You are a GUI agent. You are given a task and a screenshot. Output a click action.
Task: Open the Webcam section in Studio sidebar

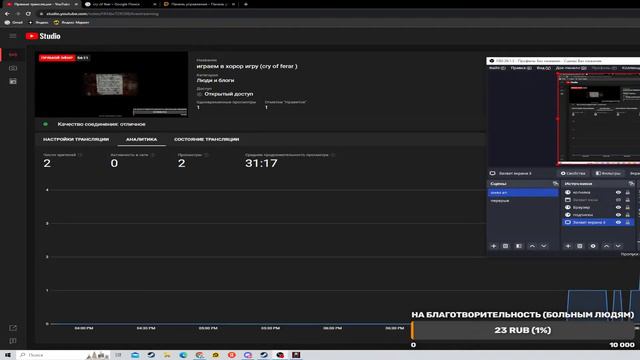[x=13, y=68]
